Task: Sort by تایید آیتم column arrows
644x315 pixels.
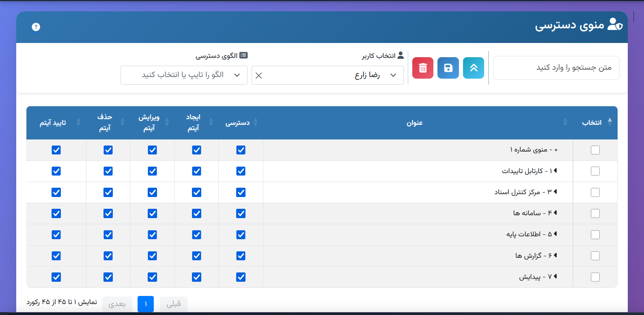Action: 78,122
